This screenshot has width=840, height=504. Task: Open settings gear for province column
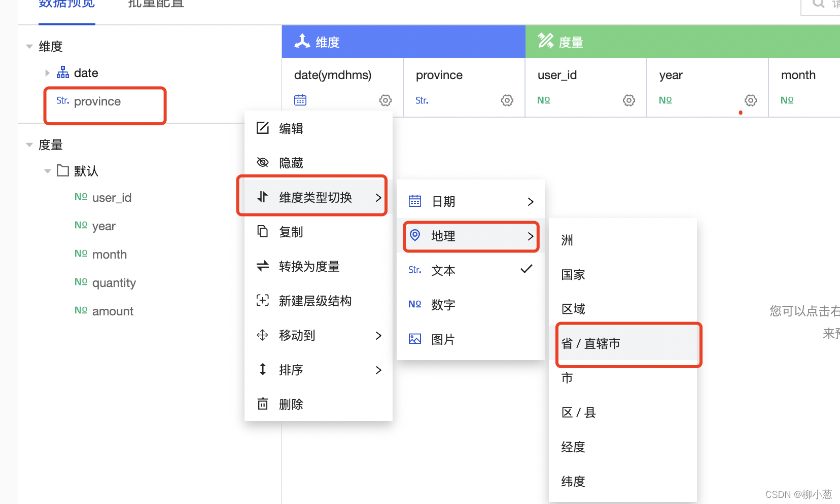tap(507, 100)
